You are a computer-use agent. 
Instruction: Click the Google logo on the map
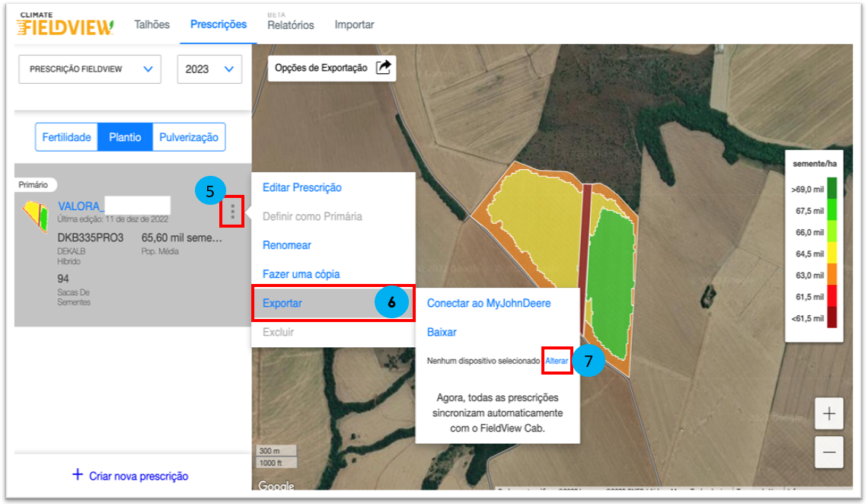tap(276, 486)
